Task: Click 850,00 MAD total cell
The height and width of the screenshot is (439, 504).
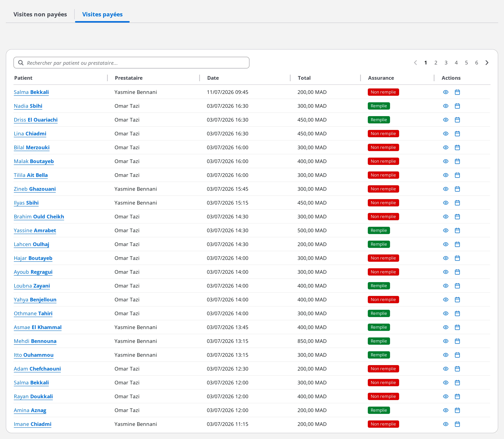Action: 312,341
